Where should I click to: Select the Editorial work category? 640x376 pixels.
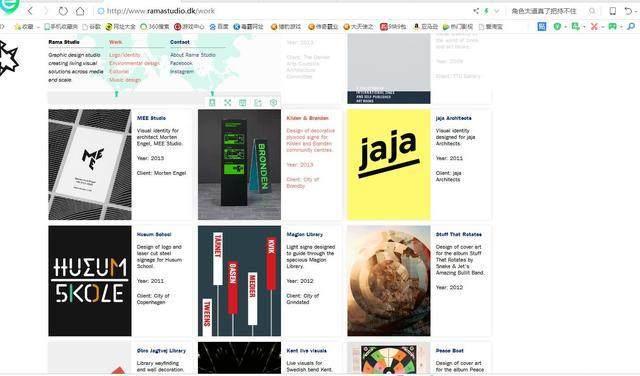[x=119, y=71]
